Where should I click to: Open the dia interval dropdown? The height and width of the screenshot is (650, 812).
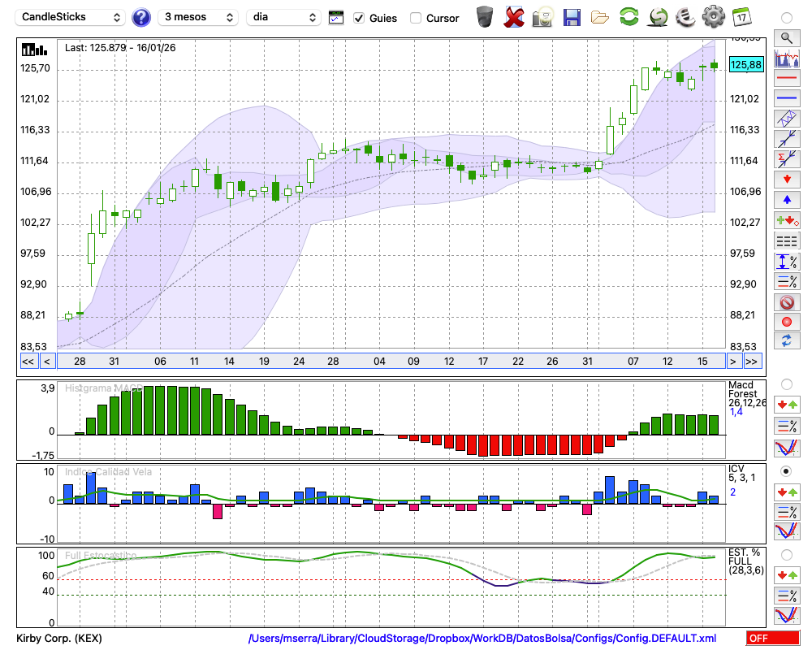[x=283, y=17]
